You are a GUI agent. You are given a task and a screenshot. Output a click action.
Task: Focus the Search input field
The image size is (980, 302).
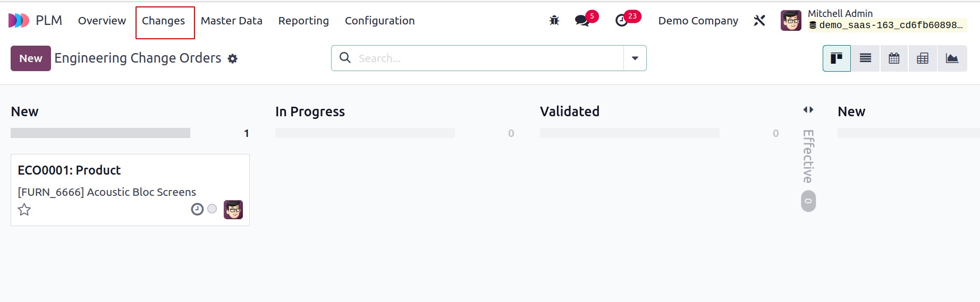[x=489, y=58]
